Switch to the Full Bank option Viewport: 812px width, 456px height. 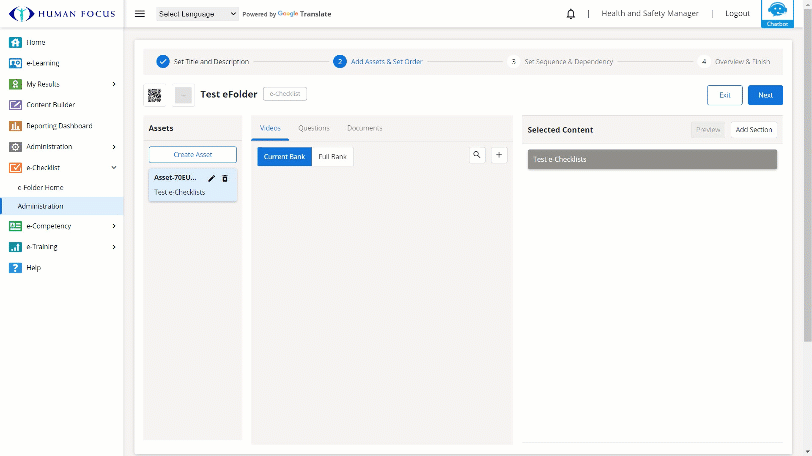pos(333,157)
